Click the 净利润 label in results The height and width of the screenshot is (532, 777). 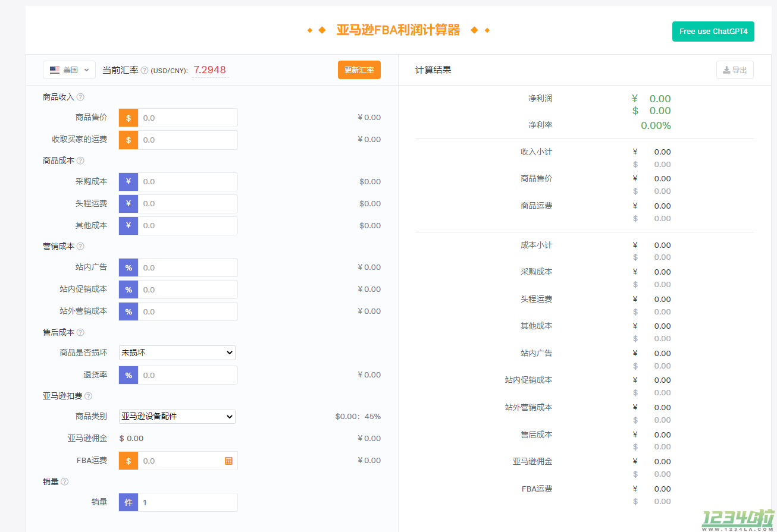click(540, 98)
